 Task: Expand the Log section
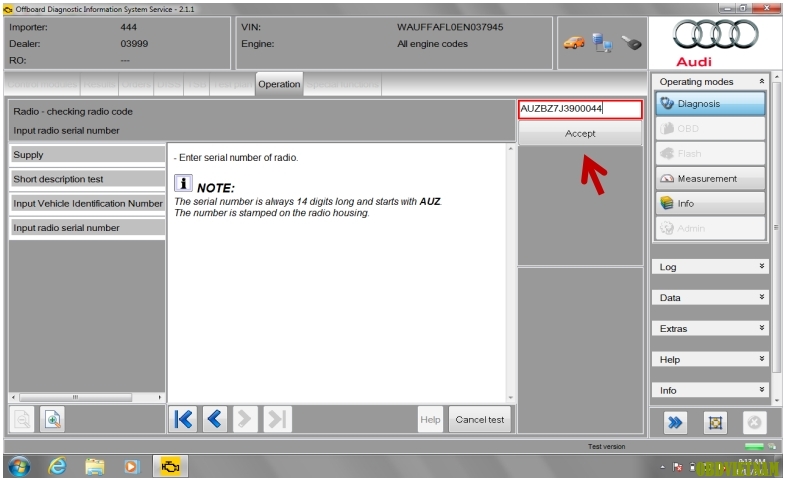point(710,267)
